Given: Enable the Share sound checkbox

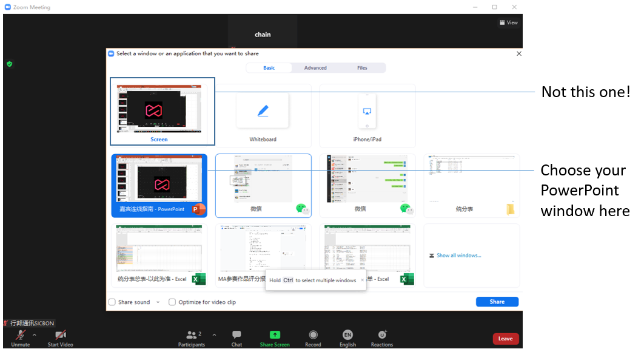Looking at the screenshot, I should (112, 302).
